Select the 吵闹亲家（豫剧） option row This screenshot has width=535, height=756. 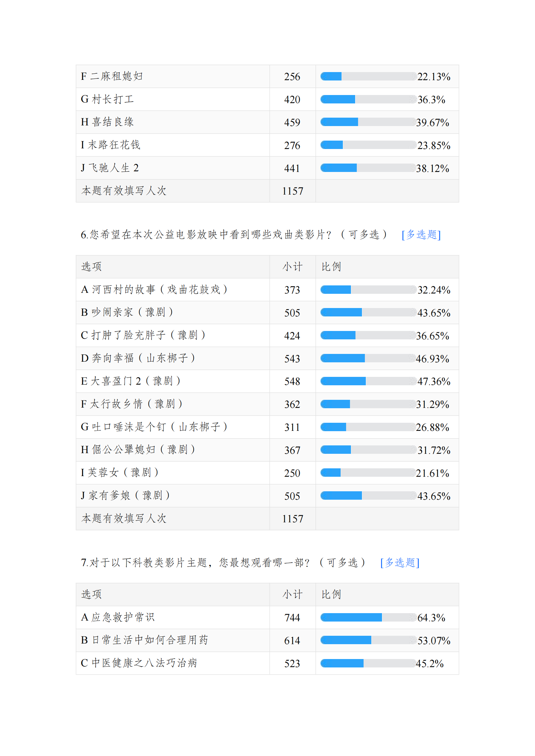click(x=127, y=313)
